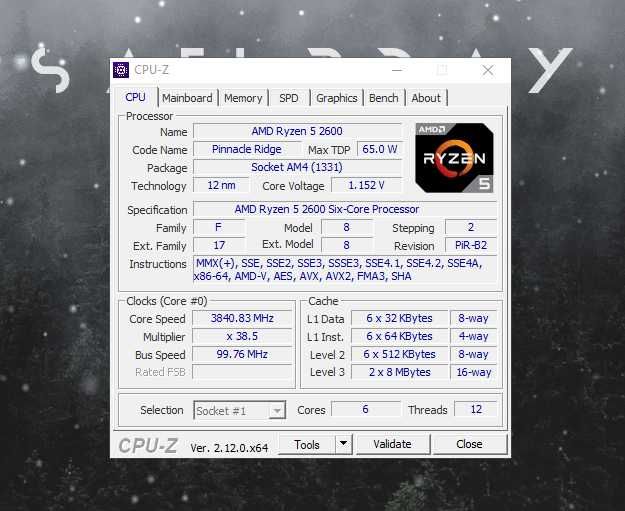Select the SPD tab
625x511 pixels.
pos(289,98)
